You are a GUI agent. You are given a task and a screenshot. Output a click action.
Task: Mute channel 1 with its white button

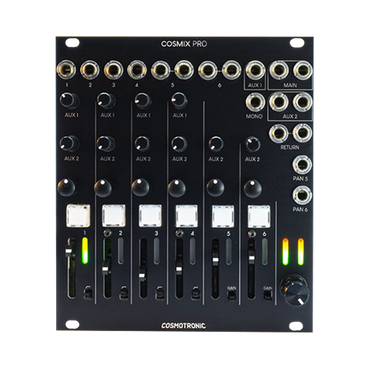click(x=78, y=216)
